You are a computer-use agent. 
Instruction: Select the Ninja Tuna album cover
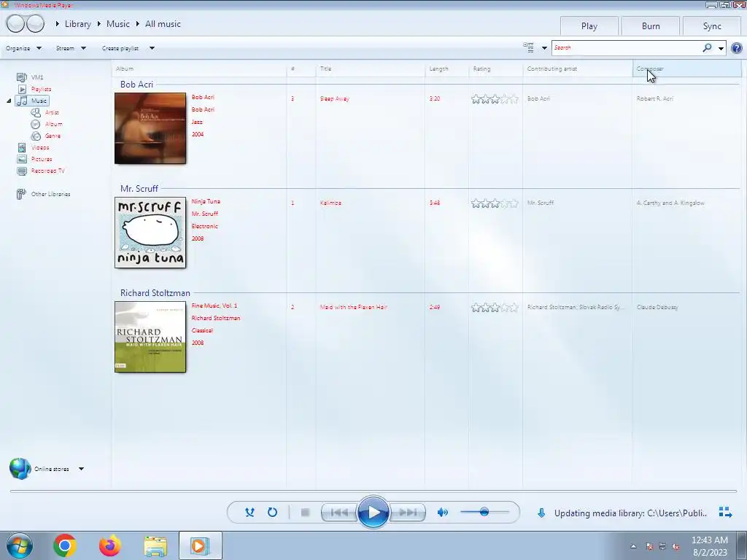(150, 233)
